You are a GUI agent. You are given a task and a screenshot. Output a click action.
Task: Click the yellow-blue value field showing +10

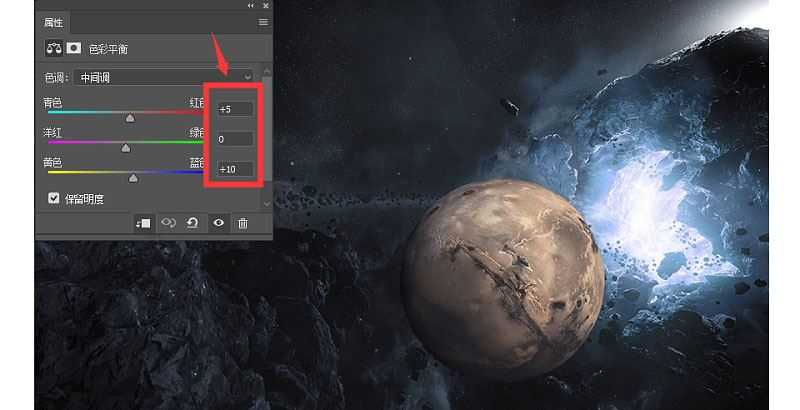[x=235, y=169]
